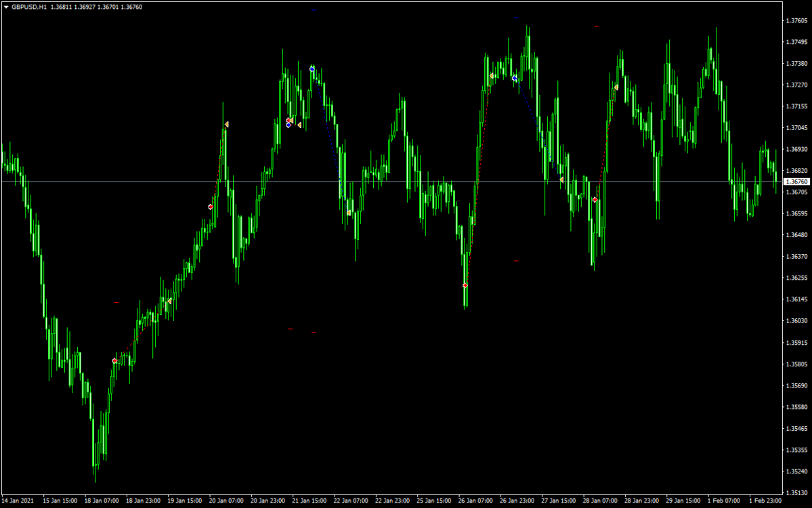Click the 1.35915 price axis label
The width and height of the screenshot is (812, 508).
(x=796, y=343)
